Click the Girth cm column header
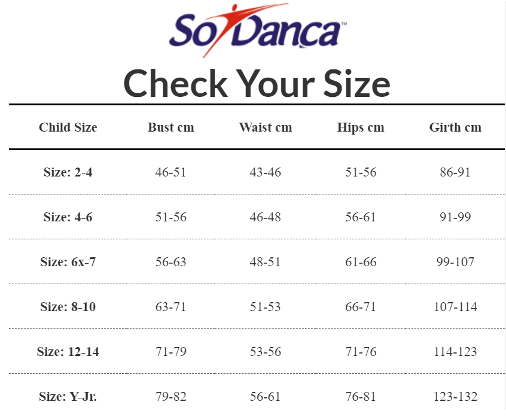Image resolution: width=506 pixels, height=420 pixels. point(455,127)
